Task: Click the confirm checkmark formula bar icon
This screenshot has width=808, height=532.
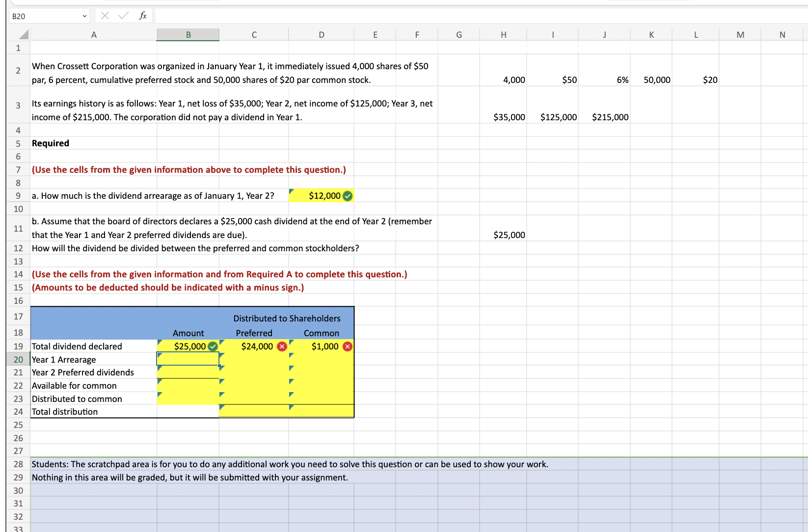Action: (124, 16)
